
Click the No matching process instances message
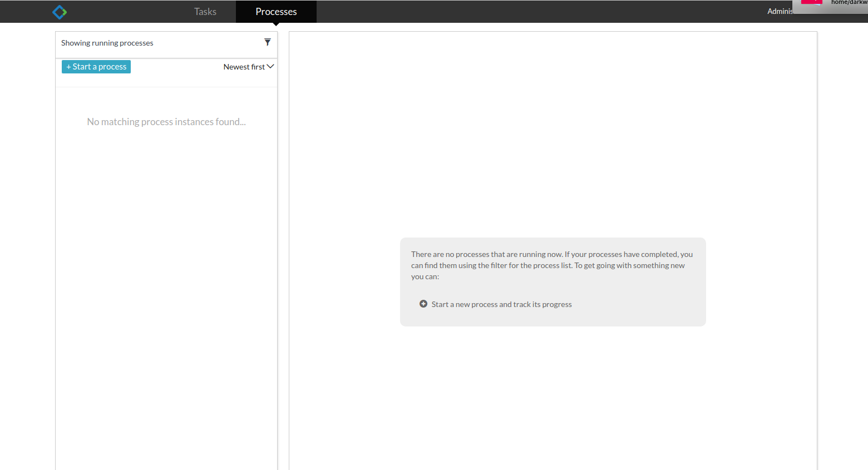tap(166, 122)
